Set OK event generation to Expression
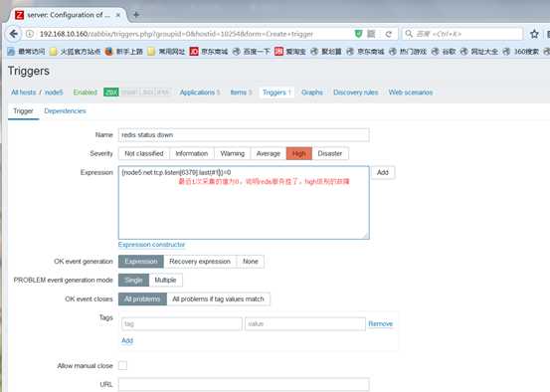550x392 pixels. pos(141,262)
